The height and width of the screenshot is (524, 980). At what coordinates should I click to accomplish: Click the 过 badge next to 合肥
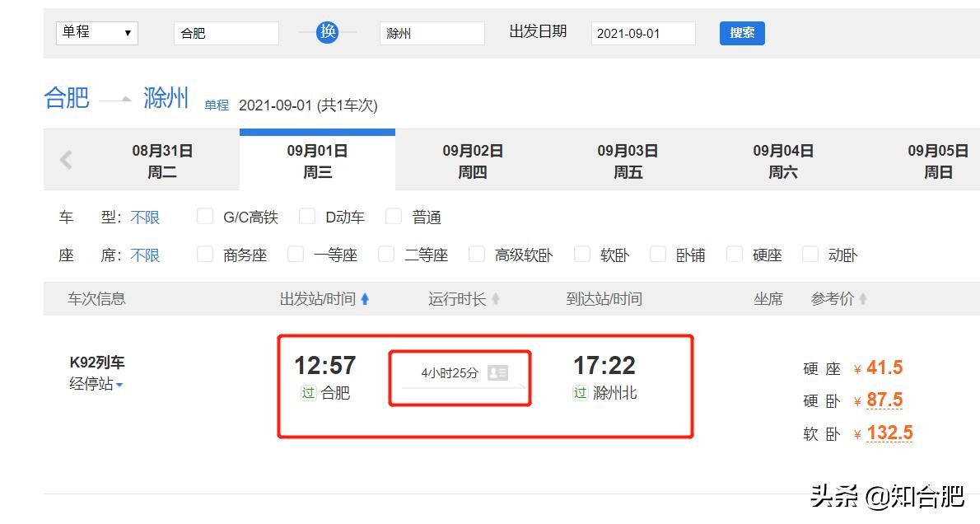coord(308,393)
